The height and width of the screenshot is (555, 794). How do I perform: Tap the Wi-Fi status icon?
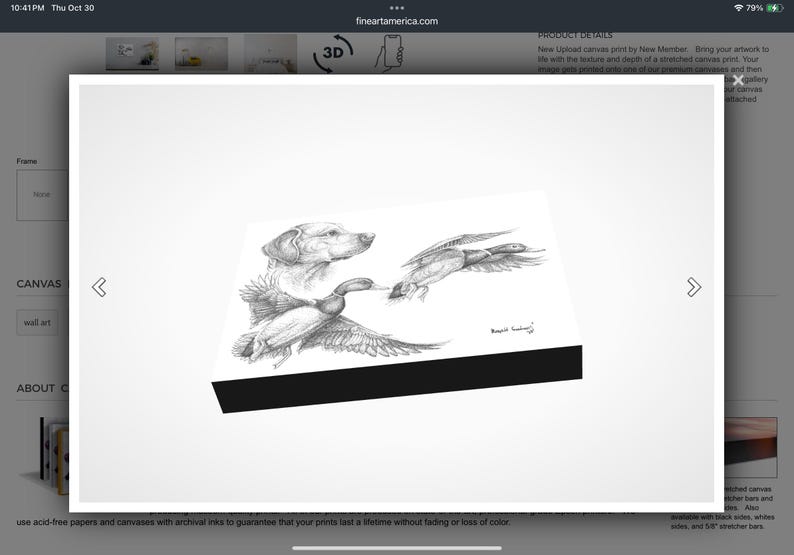738,8
